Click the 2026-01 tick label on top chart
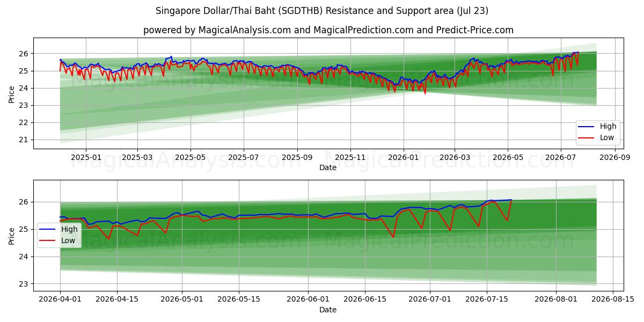The image size is (644, 322). click(403, 158)
